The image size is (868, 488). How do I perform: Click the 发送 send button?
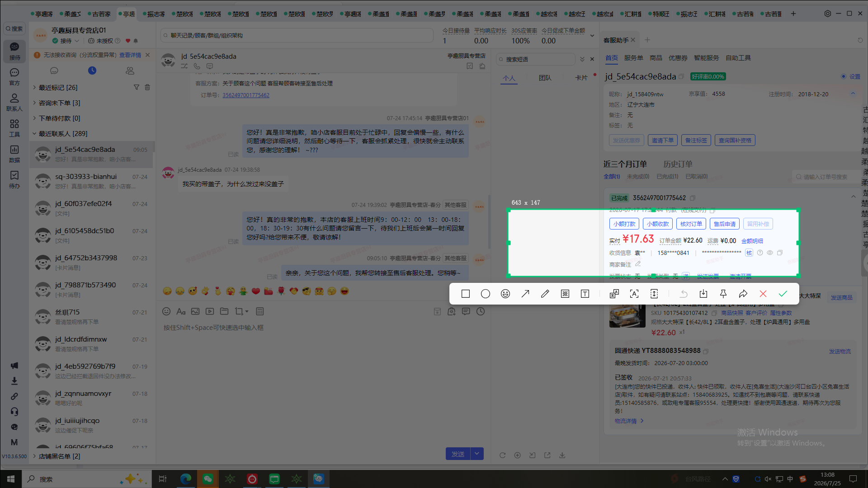click(458, 454)
